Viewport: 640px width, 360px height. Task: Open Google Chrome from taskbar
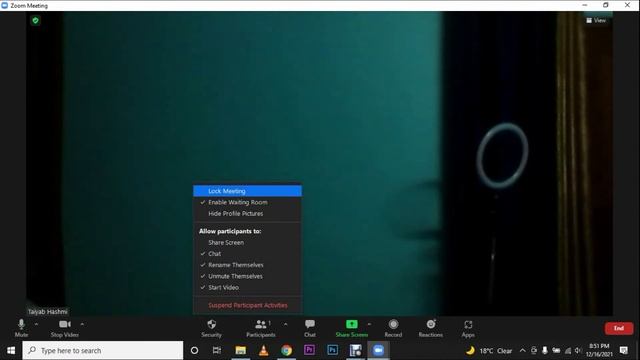(287, 351)
